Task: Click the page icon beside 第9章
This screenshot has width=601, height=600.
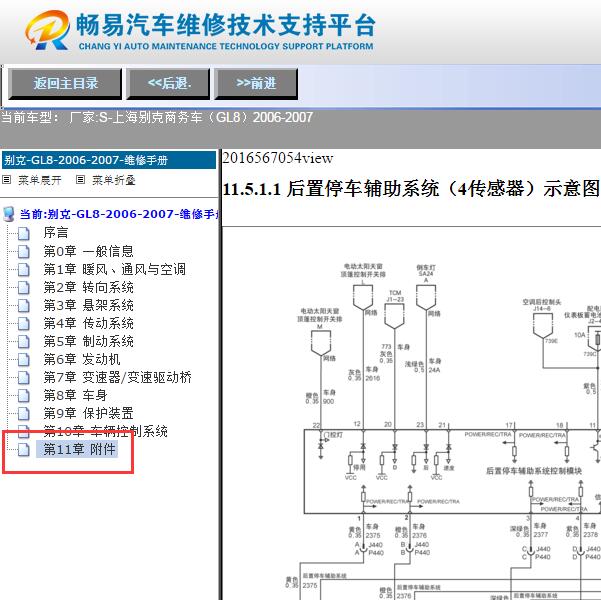Action: (24, 414)
